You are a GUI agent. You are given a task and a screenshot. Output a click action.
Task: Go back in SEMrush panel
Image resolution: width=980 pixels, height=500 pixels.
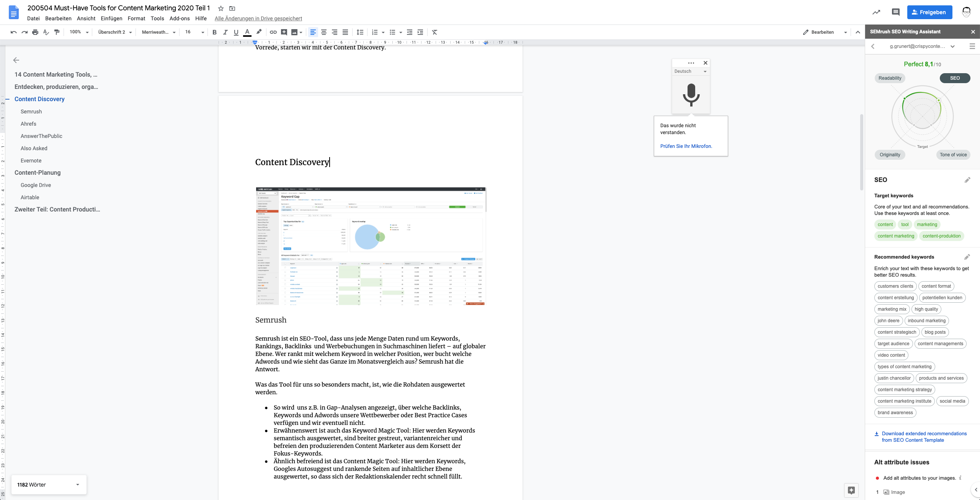pos(873,46)
